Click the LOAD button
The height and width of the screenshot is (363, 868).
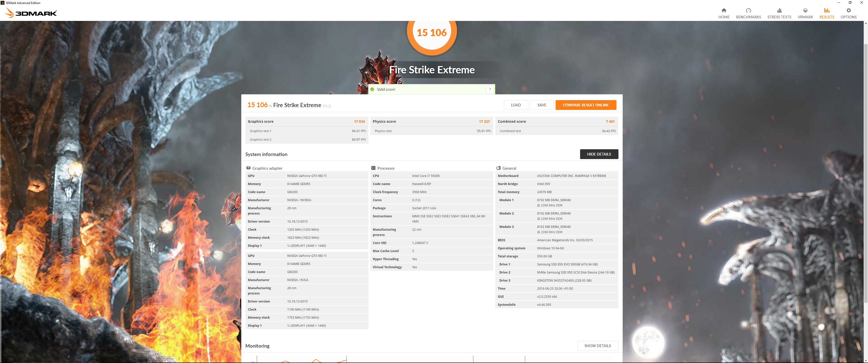pyautogui.click(x=516, y=105)
